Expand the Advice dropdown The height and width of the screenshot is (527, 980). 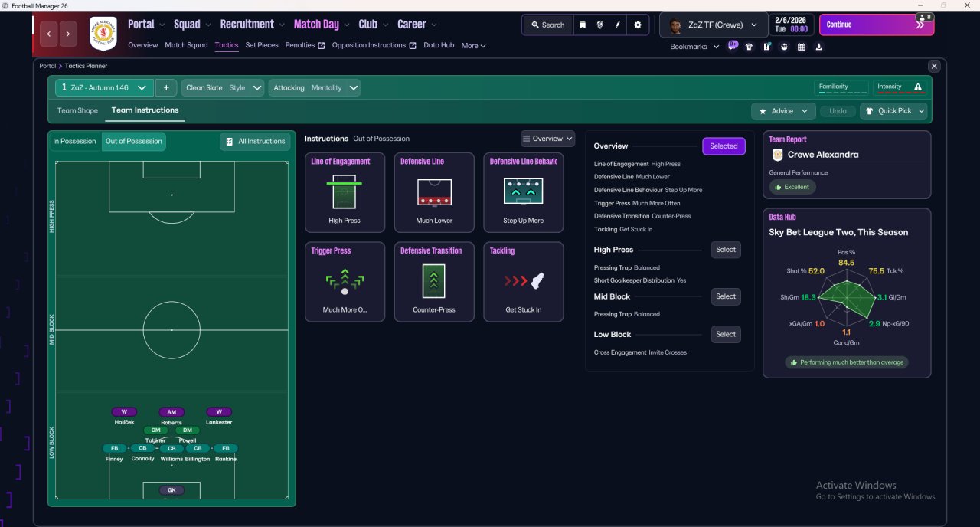783,111
